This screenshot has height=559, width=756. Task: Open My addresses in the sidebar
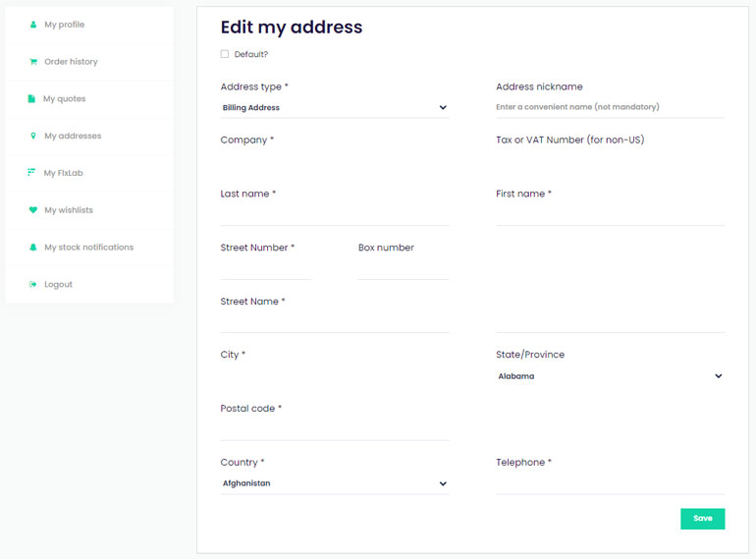pos(73,136)
